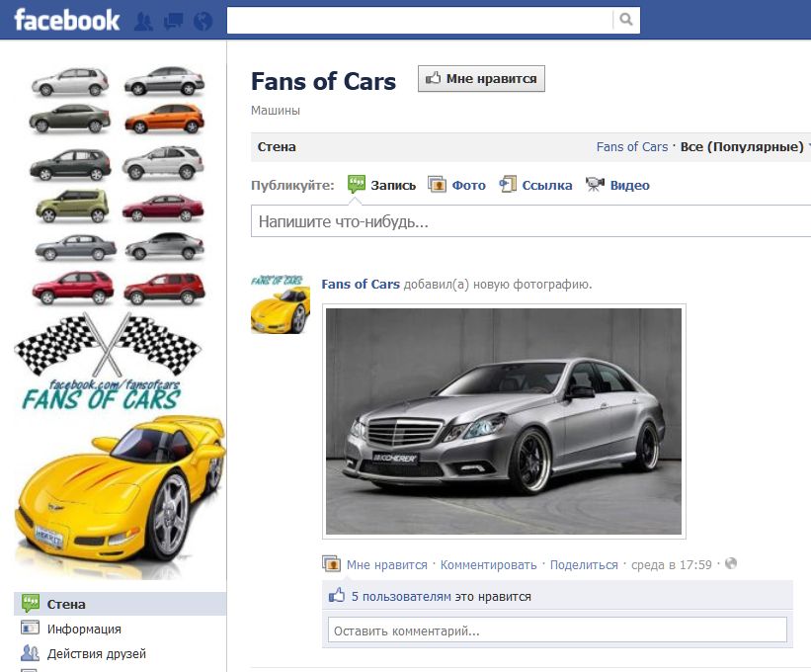Open 5 пользователям likes list

tap(401, 597)
